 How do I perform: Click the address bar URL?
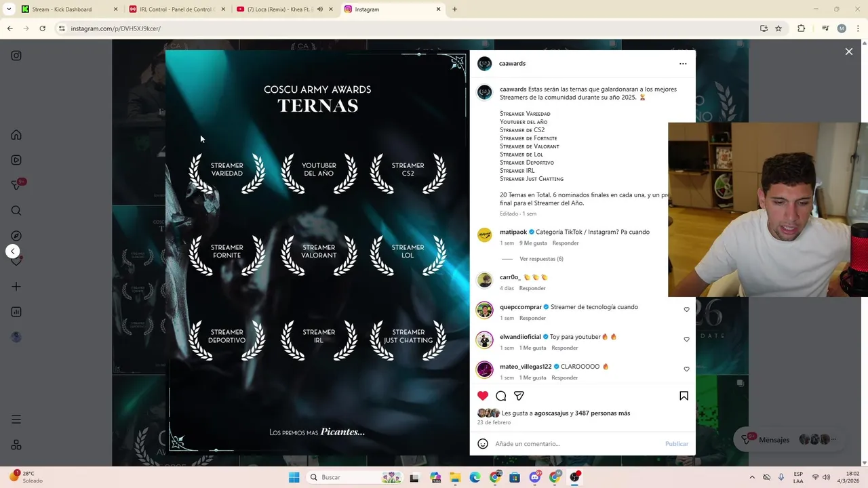click(116, 28)
